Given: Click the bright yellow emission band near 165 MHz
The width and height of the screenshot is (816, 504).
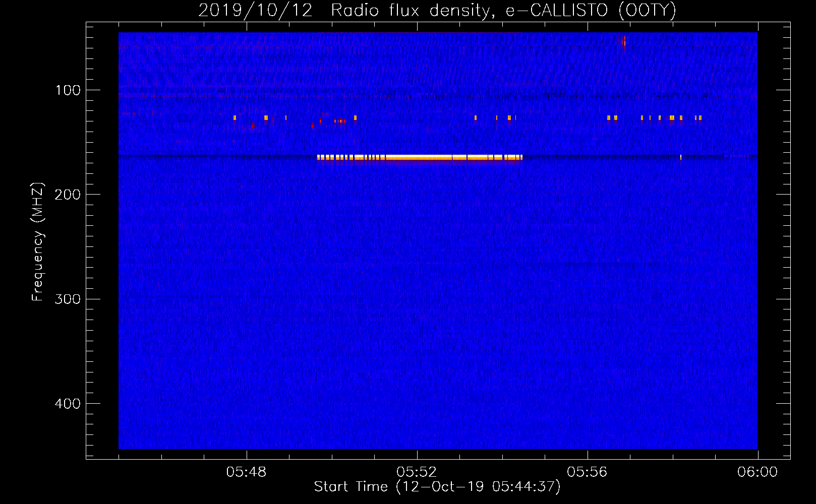Looking at the screenshot, I should click(x=420, y=158).
